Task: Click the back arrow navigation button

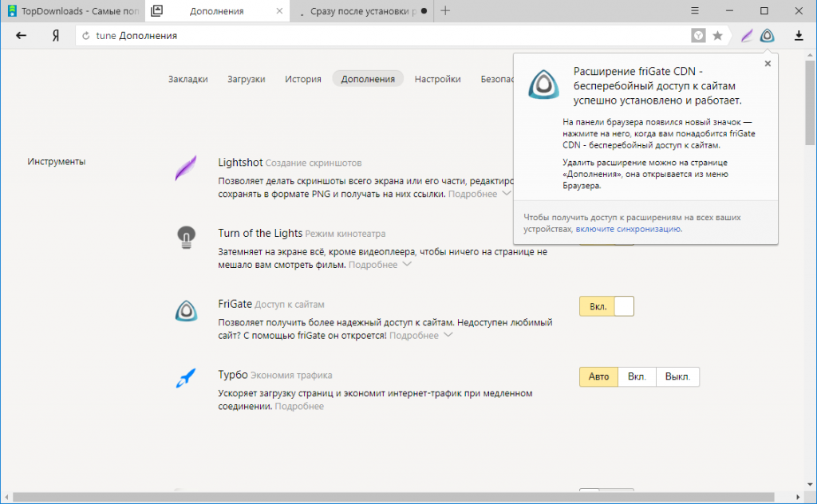Action: coord(22,36)
